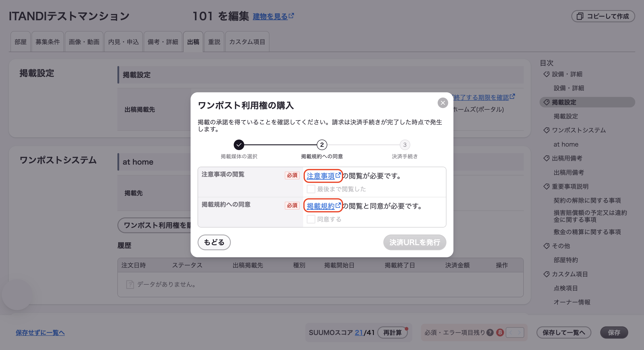
Task: Click the ワンポスト利用権を購入 button behind dialog
Action: (x=154, y=225)
